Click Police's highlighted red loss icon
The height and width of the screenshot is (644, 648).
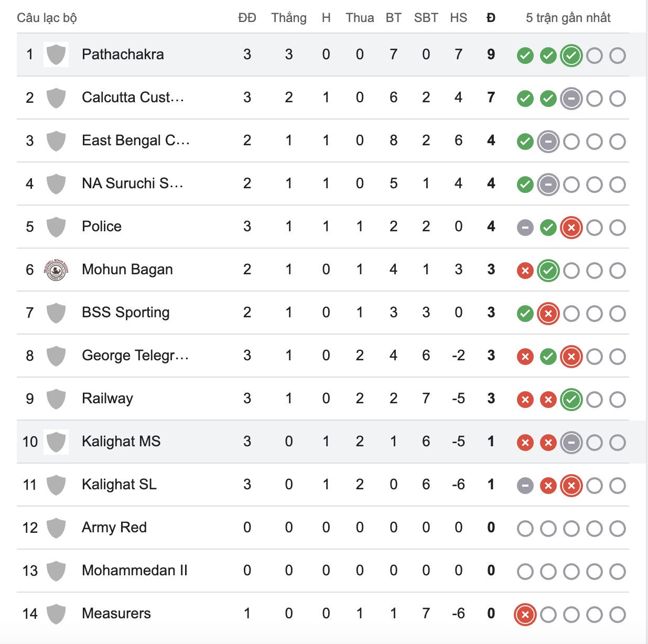point(571,227)
